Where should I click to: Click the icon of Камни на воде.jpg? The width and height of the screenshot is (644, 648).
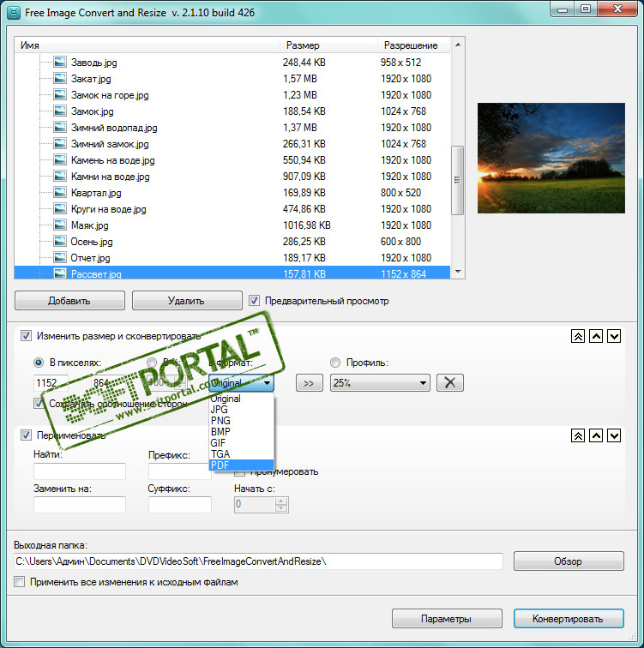coord(60,177)
